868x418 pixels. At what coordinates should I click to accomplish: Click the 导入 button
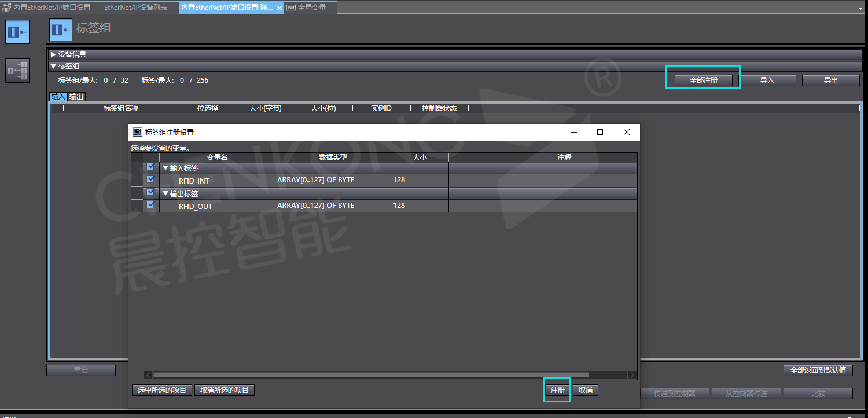(767, 80)
